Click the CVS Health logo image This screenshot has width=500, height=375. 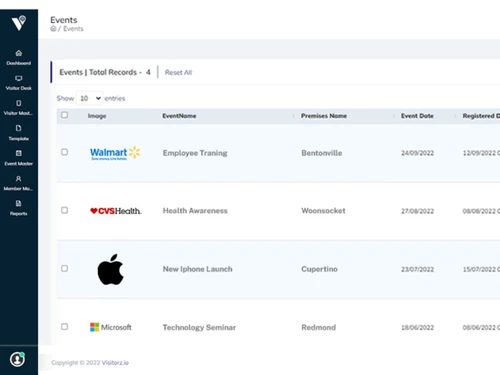click(x=116, y=211)
